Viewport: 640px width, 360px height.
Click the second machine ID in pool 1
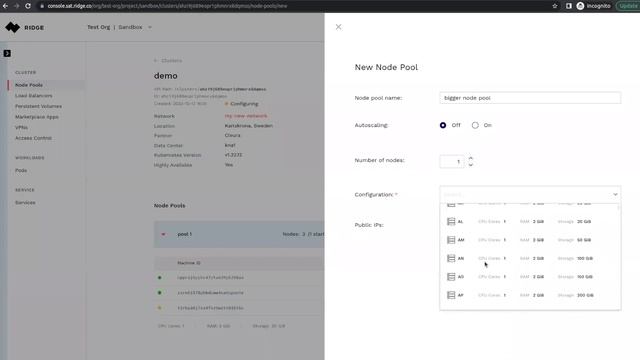point(210,293)
